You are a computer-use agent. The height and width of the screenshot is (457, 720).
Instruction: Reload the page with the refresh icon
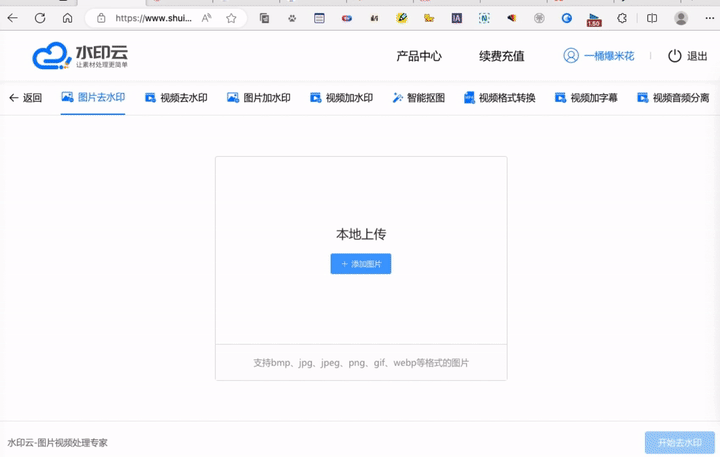pos(40,18)
